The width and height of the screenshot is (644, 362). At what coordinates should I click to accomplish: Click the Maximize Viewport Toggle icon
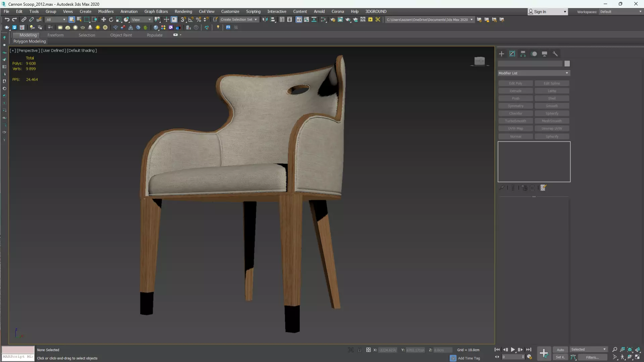637,357
